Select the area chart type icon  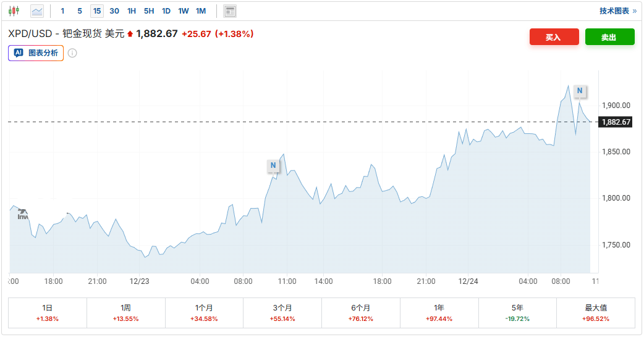37,11
